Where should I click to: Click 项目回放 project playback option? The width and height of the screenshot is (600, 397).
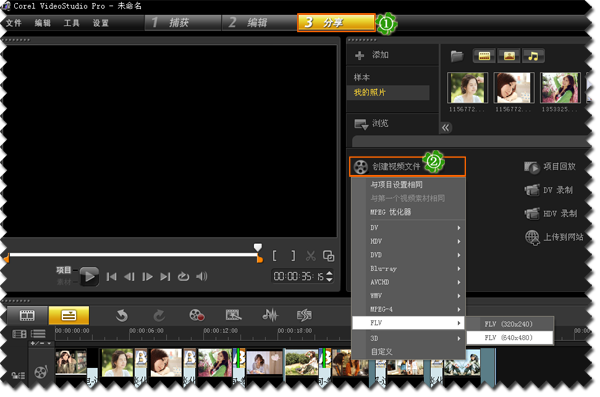coord(550,167)
